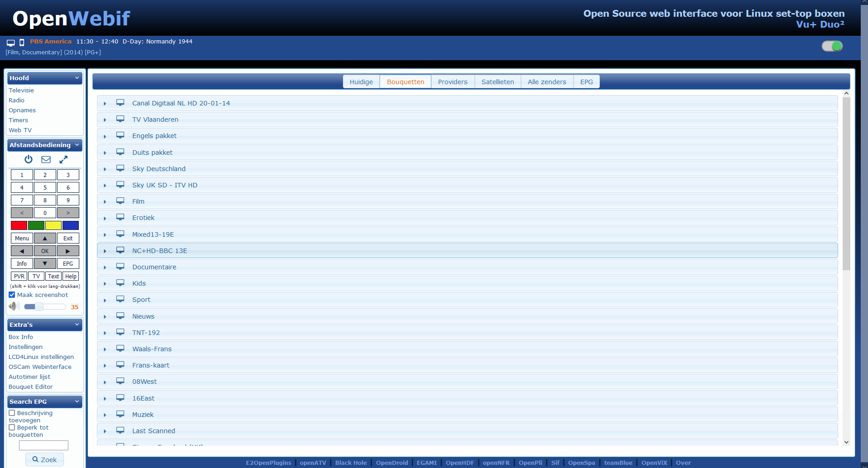The image size is (868, 468).
Task: Switch to the Satellieten tab
Action: pos(497,82)
